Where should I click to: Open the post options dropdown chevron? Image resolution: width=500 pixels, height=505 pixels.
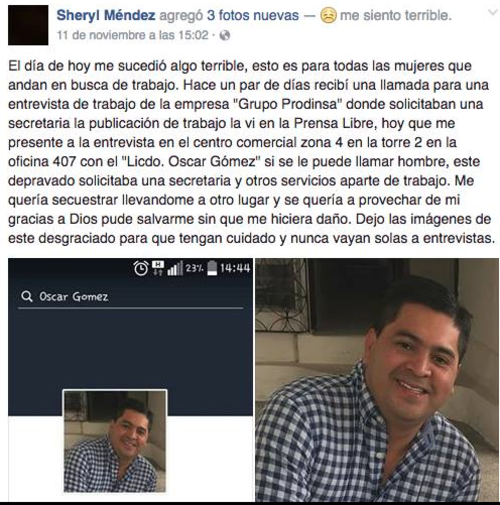coord(492,13)
